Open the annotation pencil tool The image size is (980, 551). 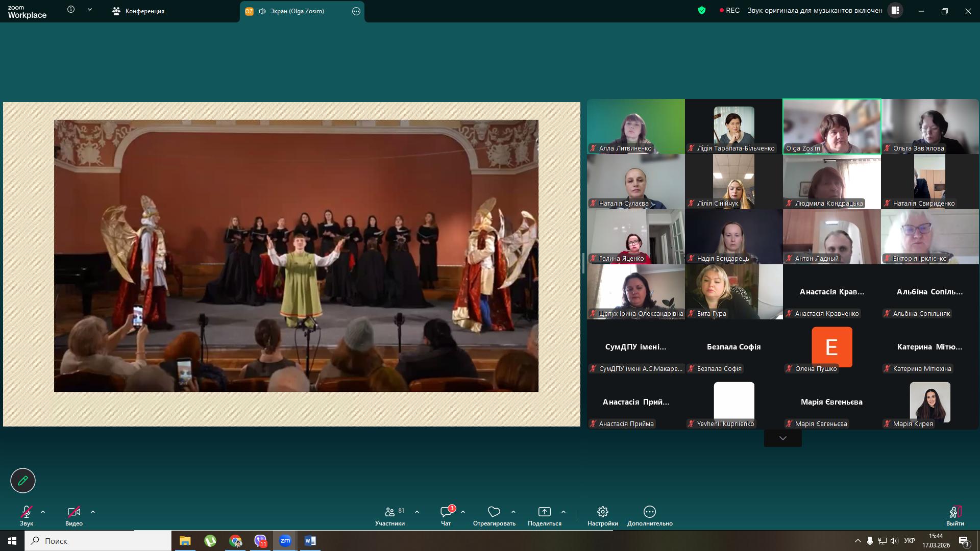pyautogui.click(x=23, y=481)
